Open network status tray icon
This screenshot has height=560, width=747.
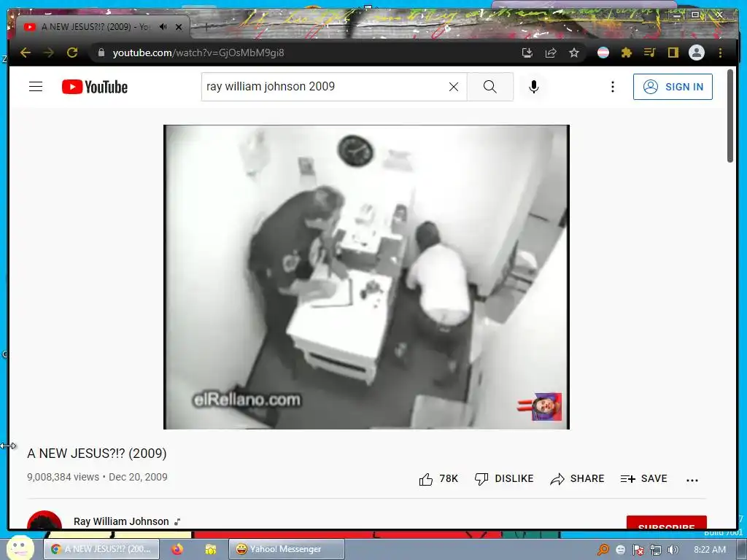656,550
